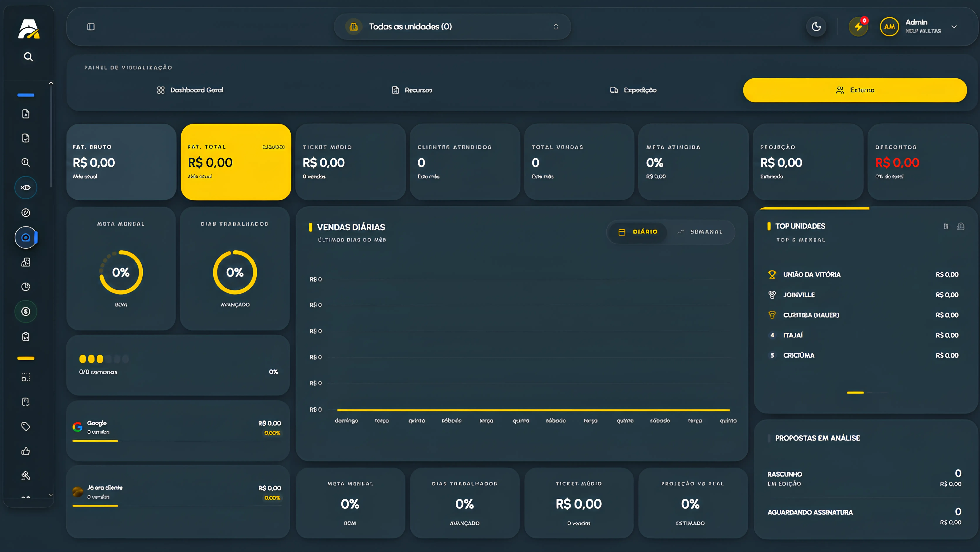Open the Todas as unidades dropdown
The image size is (980, 552).
tap(452, 27)
